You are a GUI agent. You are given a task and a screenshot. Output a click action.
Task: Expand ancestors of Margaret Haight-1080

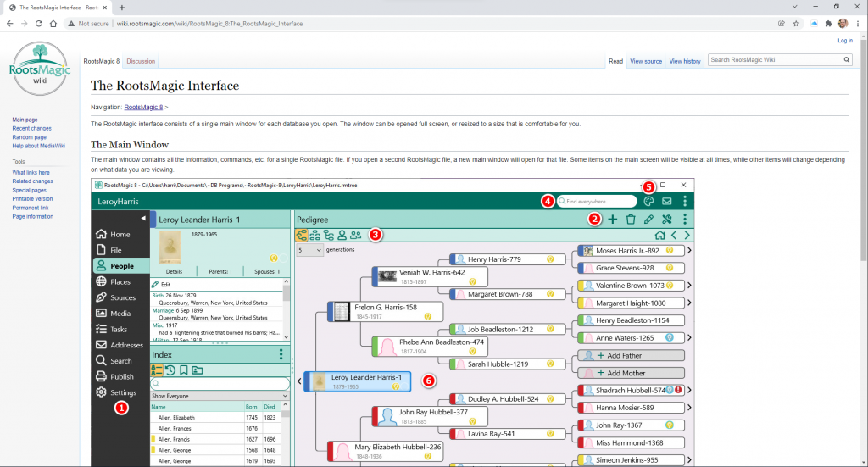pyautogui.click(x=689, y=303)
